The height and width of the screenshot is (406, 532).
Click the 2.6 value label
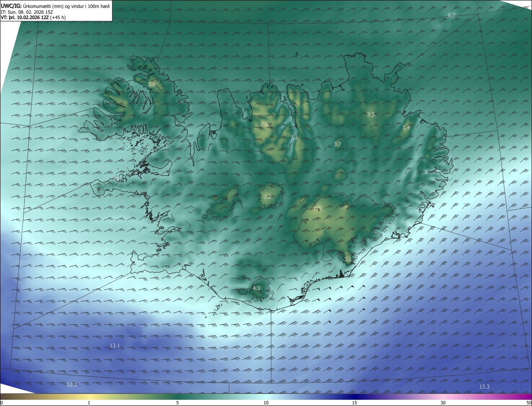pyautogui.click(x=264, y=124)
